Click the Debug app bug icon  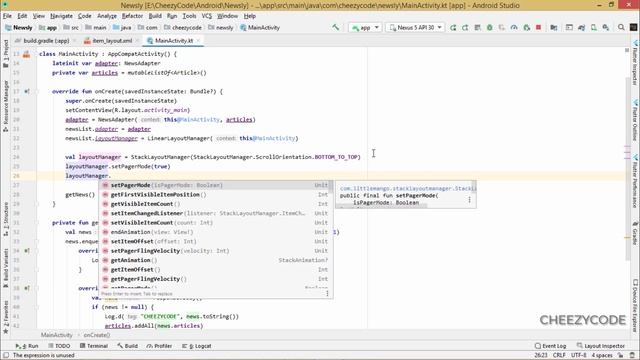(489, 27)
